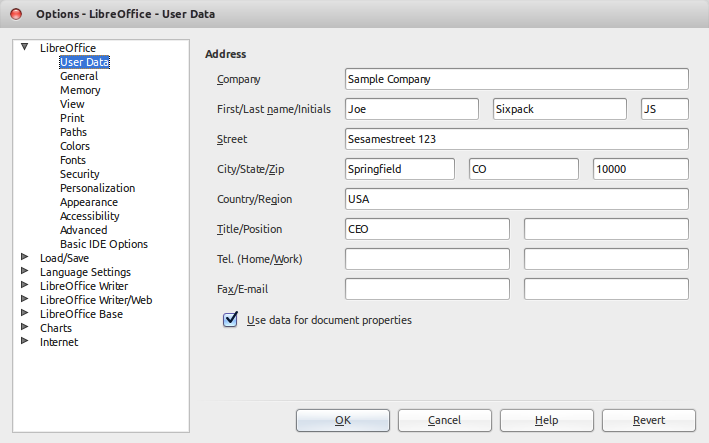Open the Security options page
Viewport: 709px width, 443px height.
pos(80,174)
